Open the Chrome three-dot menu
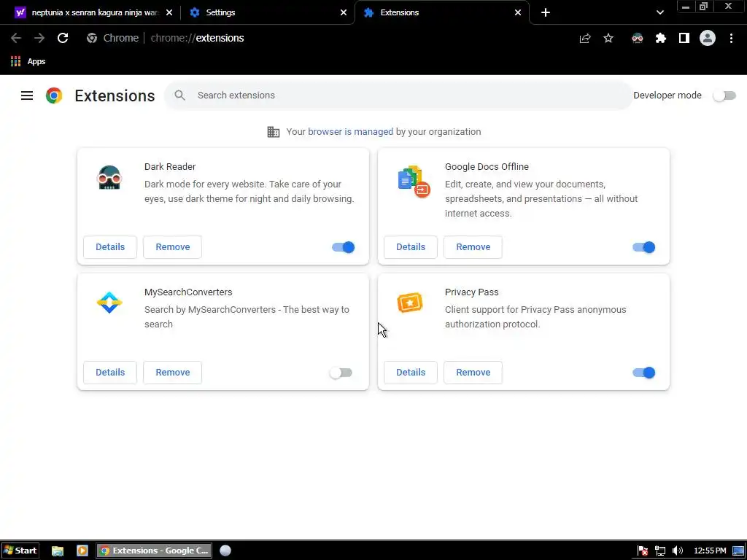The image size is (747, 560). 731,38
